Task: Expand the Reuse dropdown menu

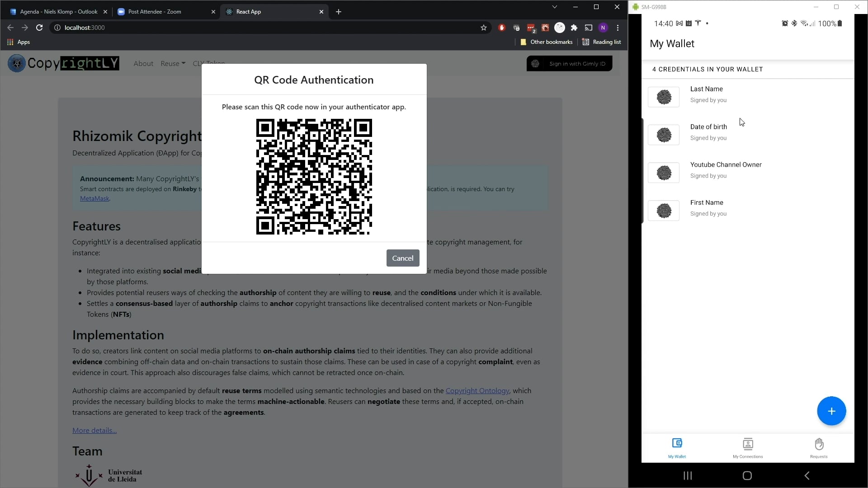Action: coord(173,64)
